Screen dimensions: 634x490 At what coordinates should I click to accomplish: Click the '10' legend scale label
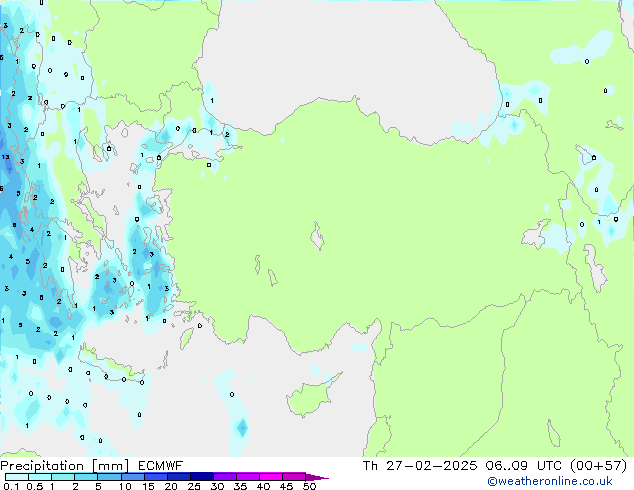(x=125, y=486)
